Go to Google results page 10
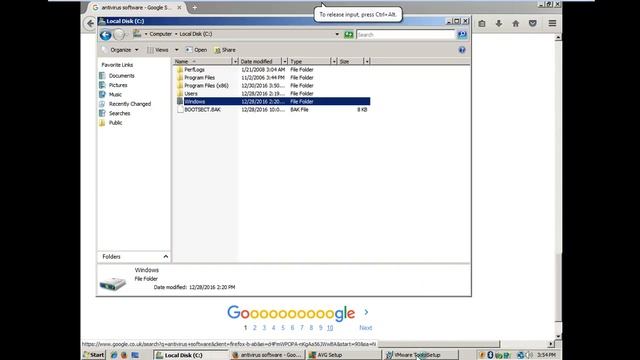This screenshot has width=640, height=360. (x=330, y=328)
